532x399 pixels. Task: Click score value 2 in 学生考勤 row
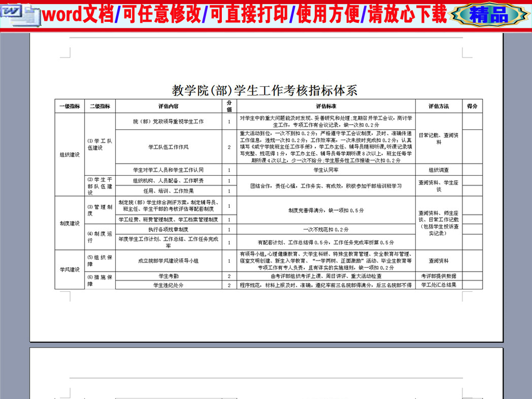click(229, 276)
